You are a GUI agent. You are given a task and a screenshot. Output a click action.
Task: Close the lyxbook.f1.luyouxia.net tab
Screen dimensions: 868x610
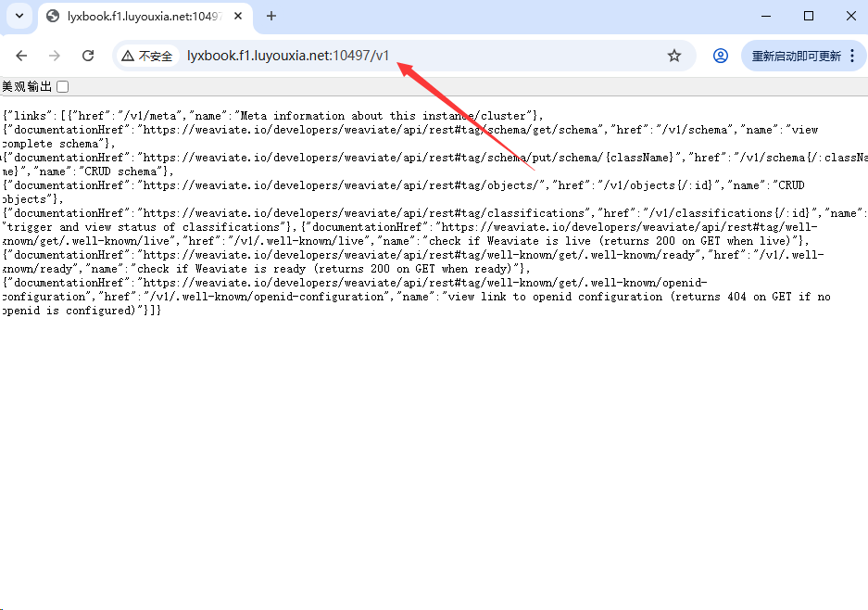coord(238,16)
